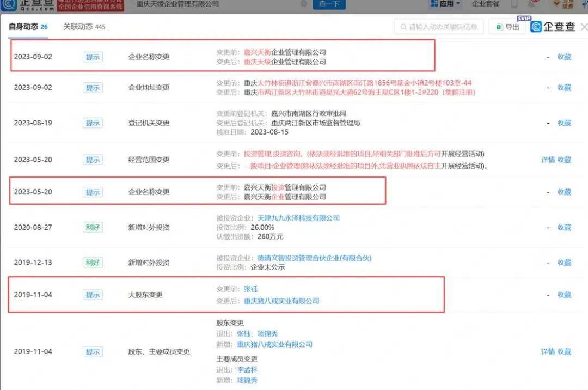Screen dimensions: 588x390
Task: Click 收藏 for 经营范围变更 row
Action: (564, 160)
